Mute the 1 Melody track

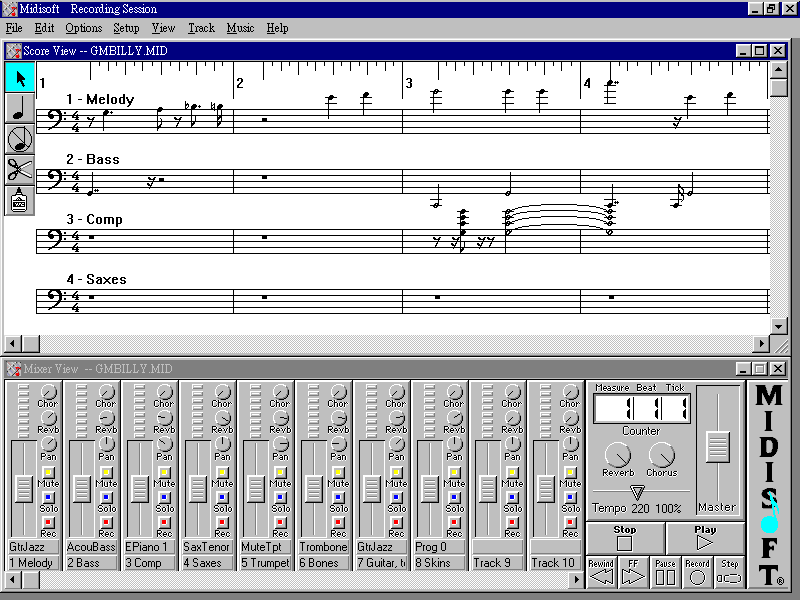tap(48, 472)
